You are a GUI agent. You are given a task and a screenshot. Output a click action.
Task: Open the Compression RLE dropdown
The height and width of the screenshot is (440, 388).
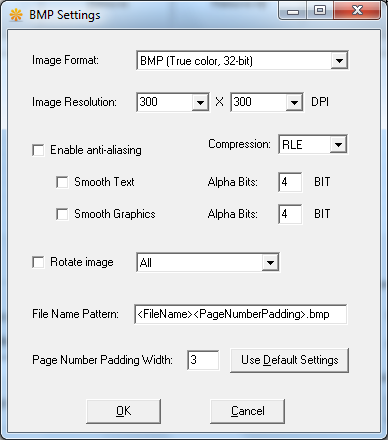[313, 144]
